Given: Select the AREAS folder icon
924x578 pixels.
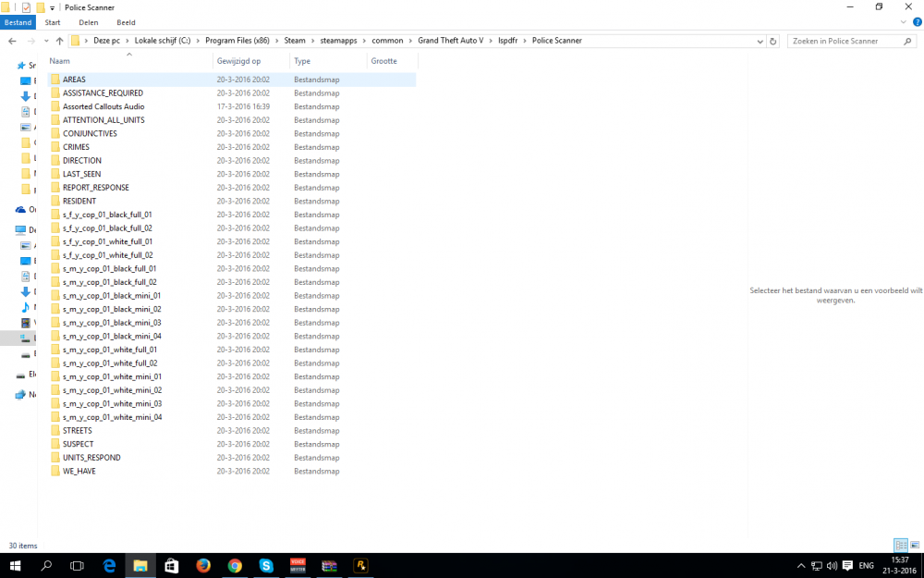Looking at the screenshot, I should pyautogui.click(x=55, y=79).
